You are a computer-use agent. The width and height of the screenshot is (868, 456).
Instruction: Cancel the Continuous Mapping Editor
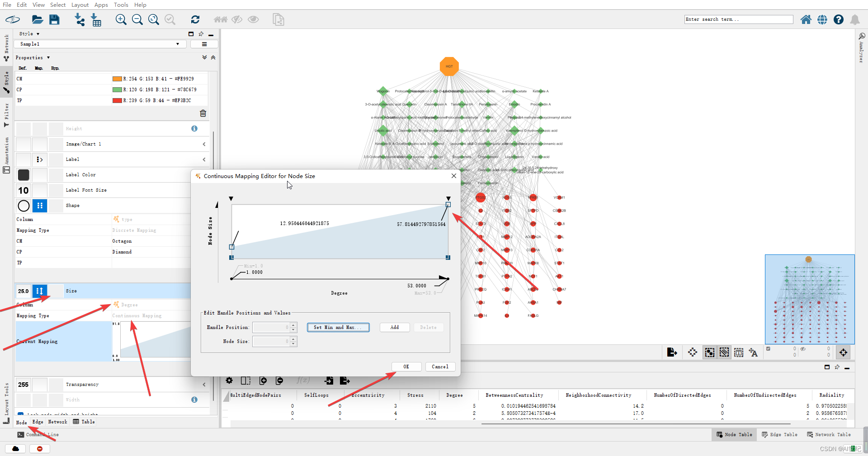coord(440,367)
